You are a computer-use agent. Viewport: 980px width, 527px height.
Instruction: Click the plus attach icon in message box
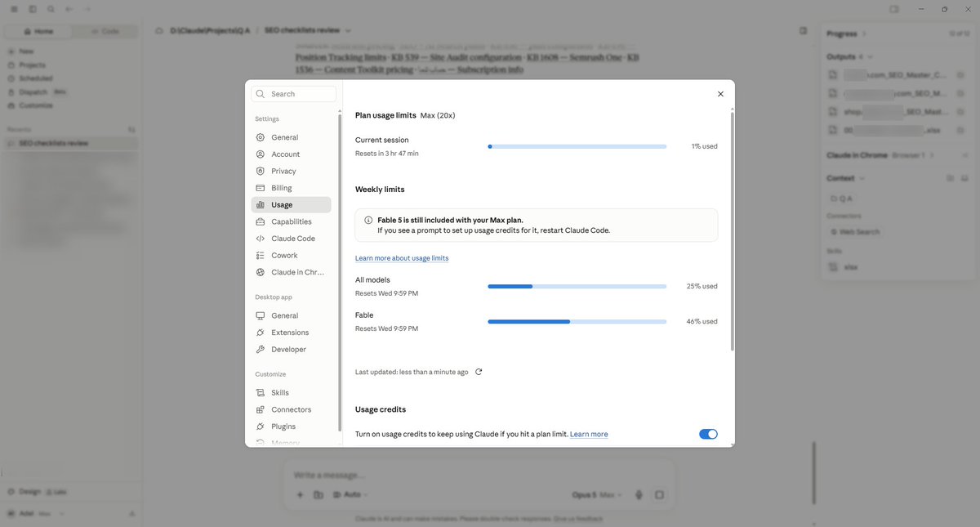[300, 494]
